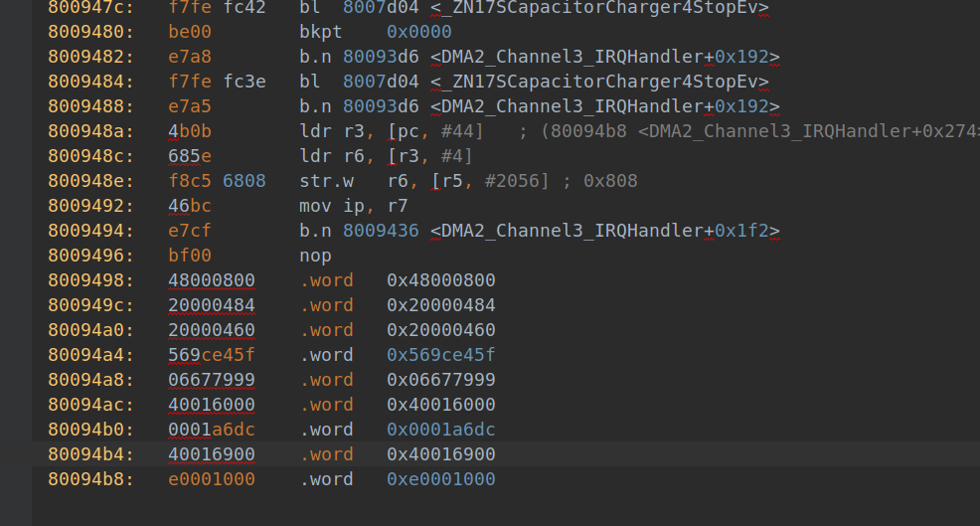Click the last value 0xe0001000

pos(440,479)
